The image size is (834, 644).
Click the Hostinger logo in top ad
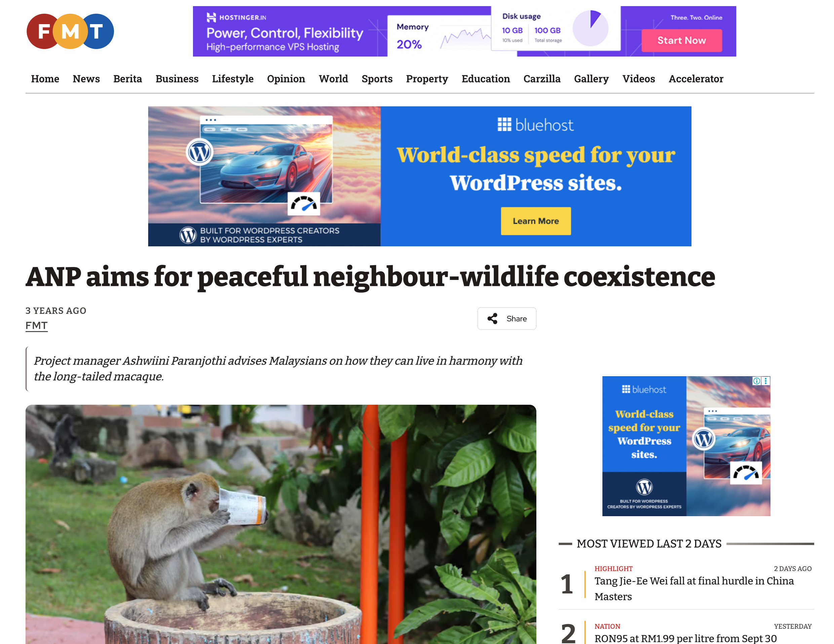pyautogui.click(x=236, y=17)
